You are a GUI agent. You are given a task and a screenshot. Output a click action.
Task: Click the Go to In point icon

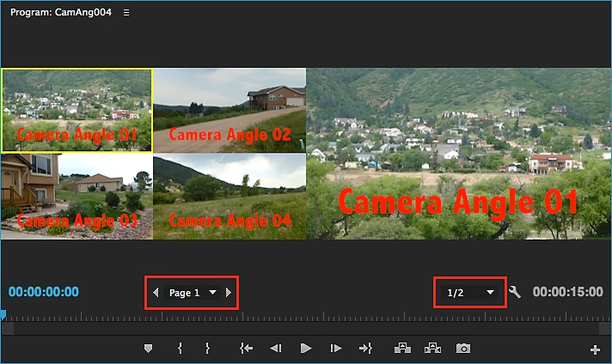pyautogui.click(x=247, y=348)
